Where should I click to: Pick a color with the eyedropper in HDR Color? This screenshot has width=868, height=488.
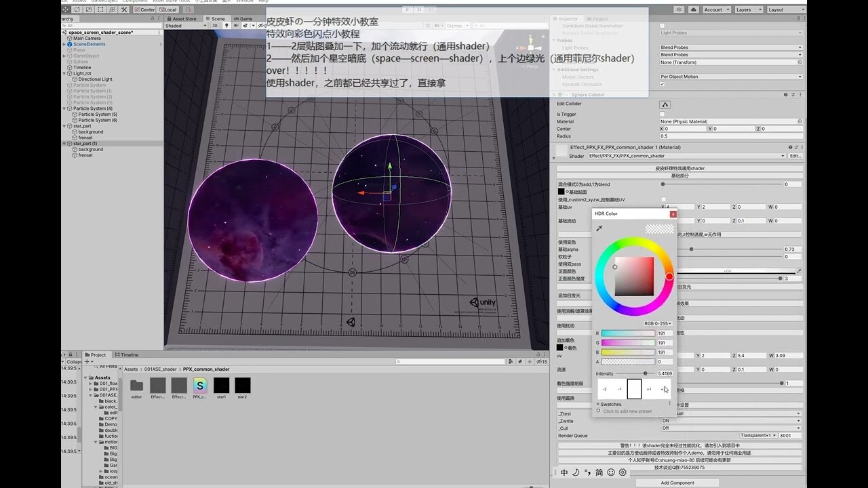(x=599, y=228)
